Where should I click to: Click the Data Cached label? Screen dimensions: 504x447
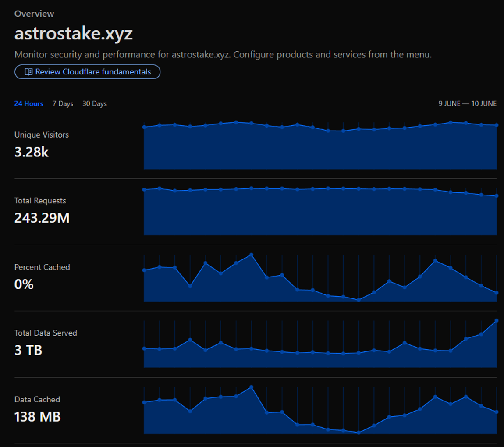(x=37, y=399)
